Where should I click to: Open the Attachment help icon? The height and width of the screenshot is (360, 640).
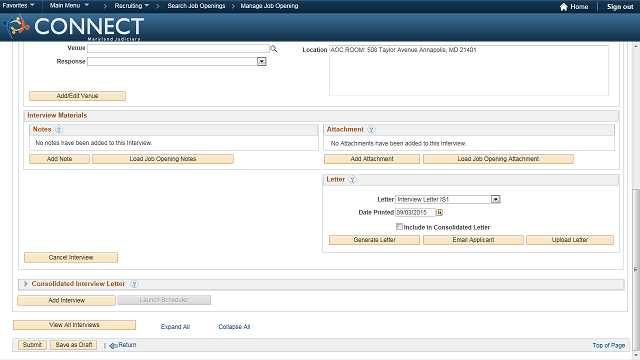(371, 129)
